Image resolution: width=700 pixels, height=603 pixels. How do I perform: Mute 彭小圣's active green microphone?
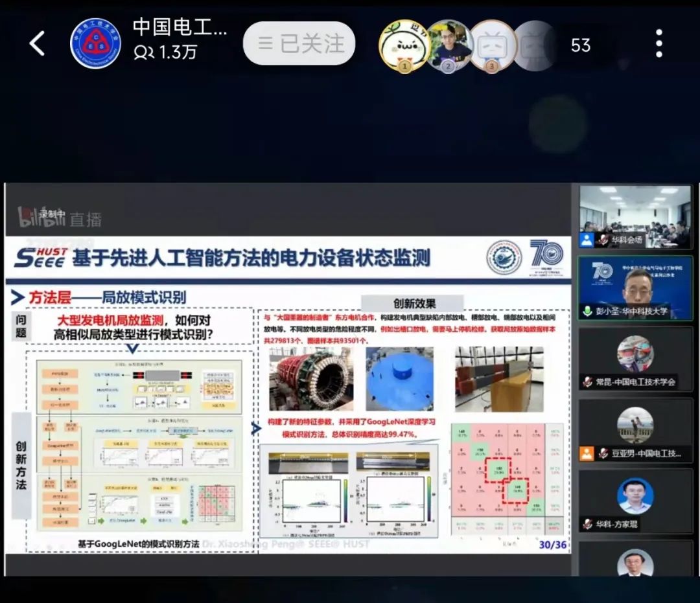587,310
